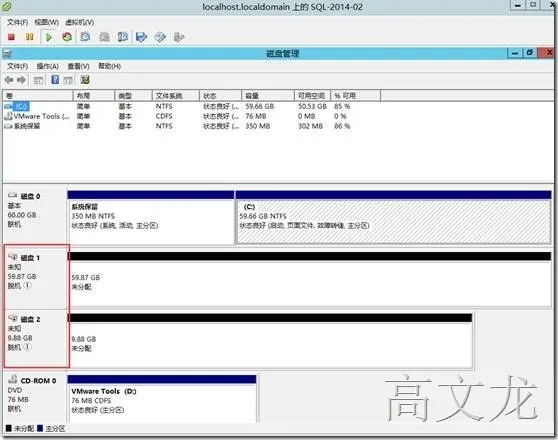Viewport: 558px width, 440px height.
Task: Click the 文件系统 column header
Action: [176, 95]
